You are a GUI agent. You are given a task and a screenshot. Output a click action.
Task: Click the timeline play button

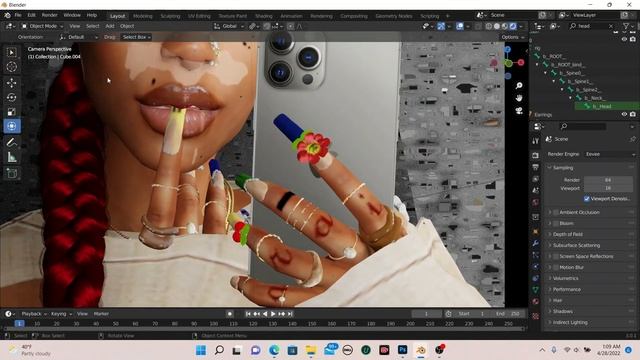273,314
